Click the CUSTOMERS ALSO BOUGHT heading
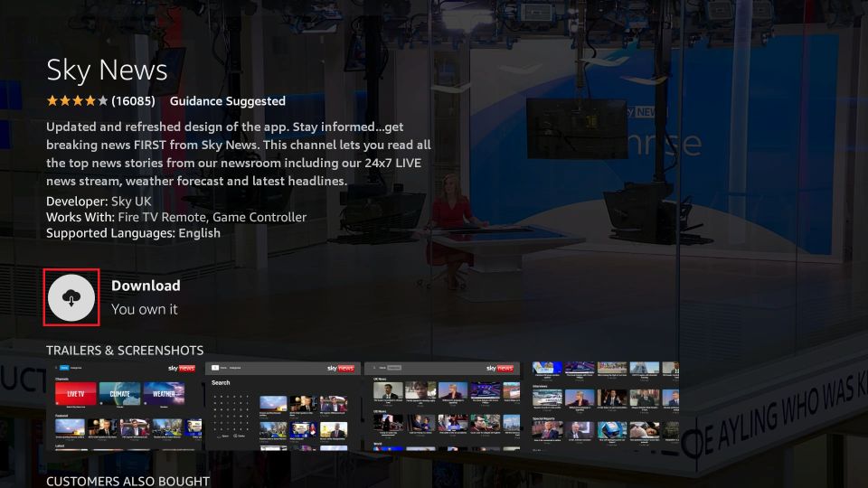Screen dimensions: 868x488 click(127, 482)
